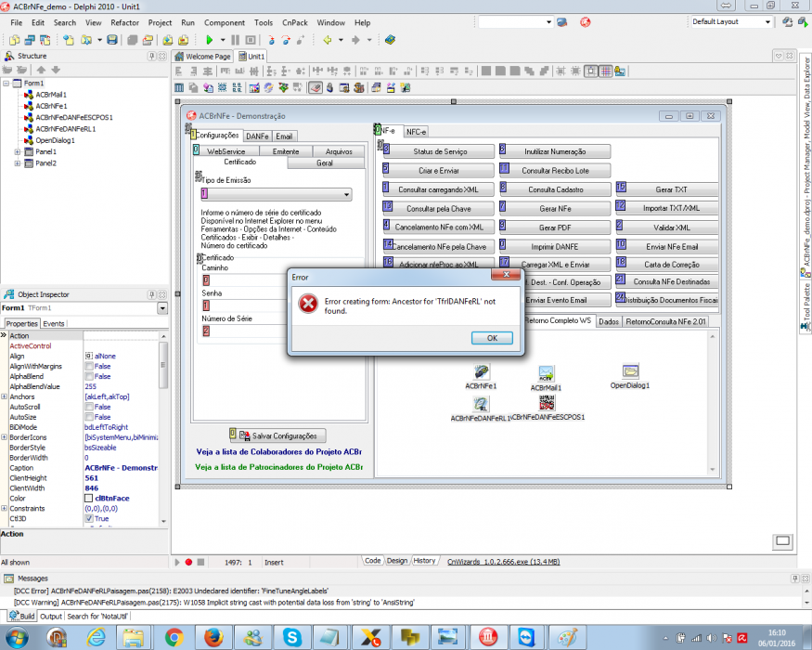
Task: Click the Windows Start button
Action: (x=17, y=637)
